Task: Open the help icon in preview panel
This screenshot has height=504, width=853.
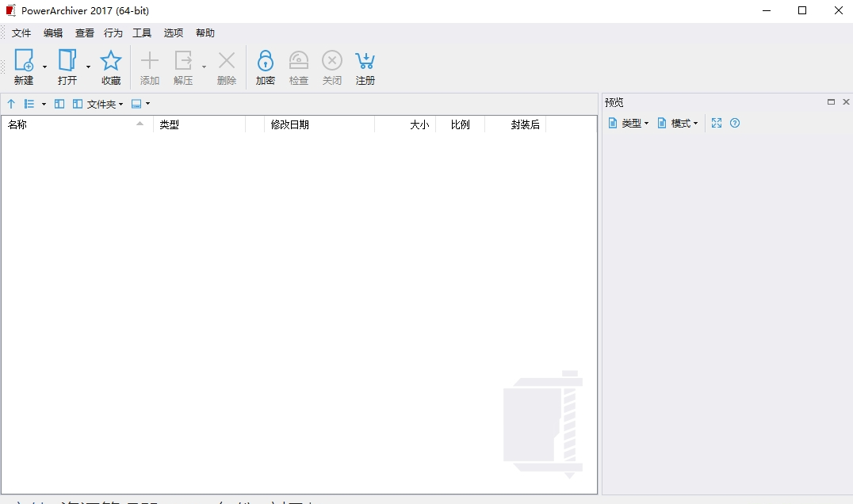Action: (x=735, y=123)
